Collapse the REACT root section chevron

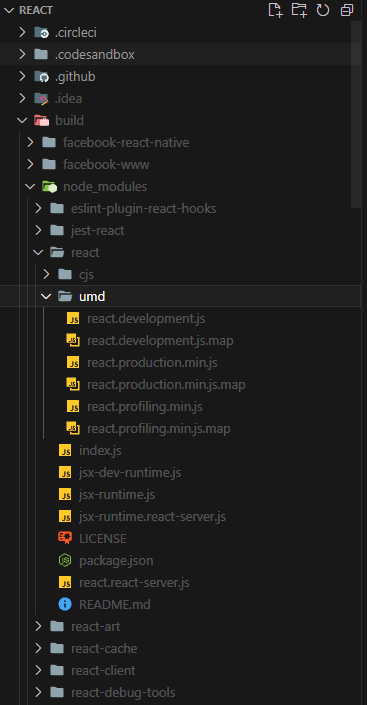pyautogui.click(x=10, y=10)
